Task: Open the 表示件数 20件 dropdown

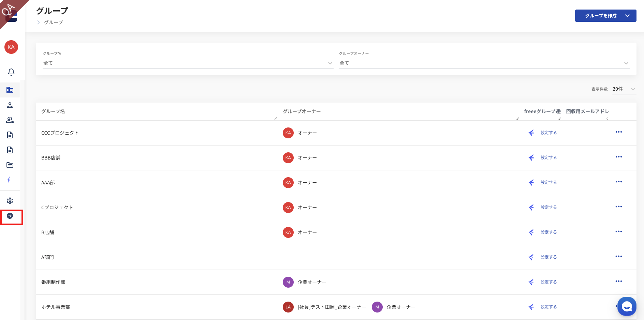Action: tap(624, 89)
